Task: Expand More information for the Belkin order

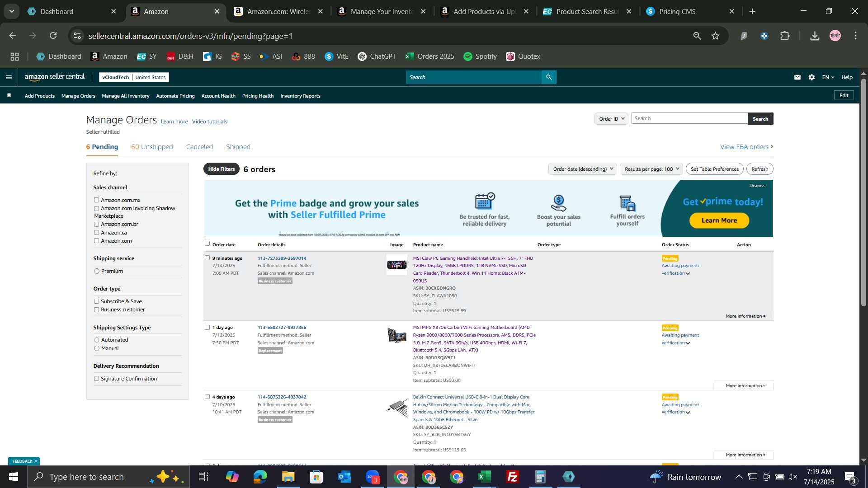Action: (x=745, y=455)
